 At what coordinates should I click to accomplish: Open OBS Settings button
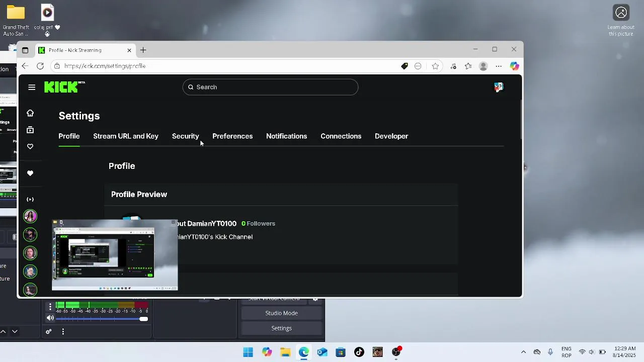click(281, 328)
